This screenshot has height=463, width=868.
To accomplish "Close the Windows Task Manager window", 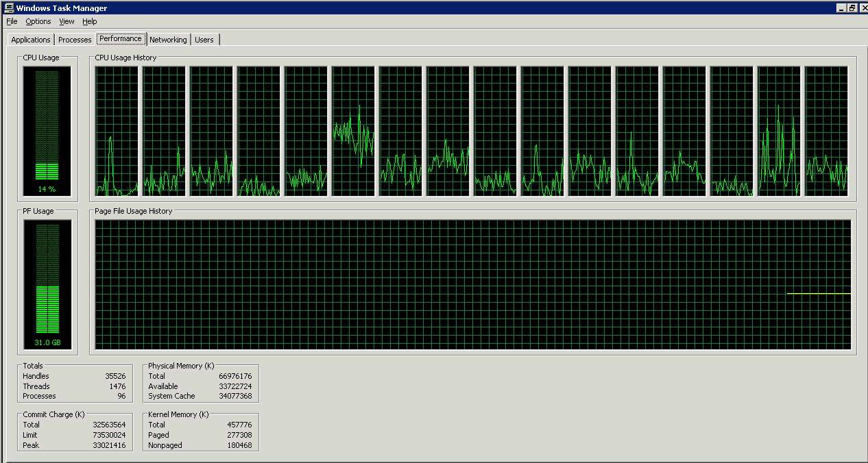I will [863, 8].
